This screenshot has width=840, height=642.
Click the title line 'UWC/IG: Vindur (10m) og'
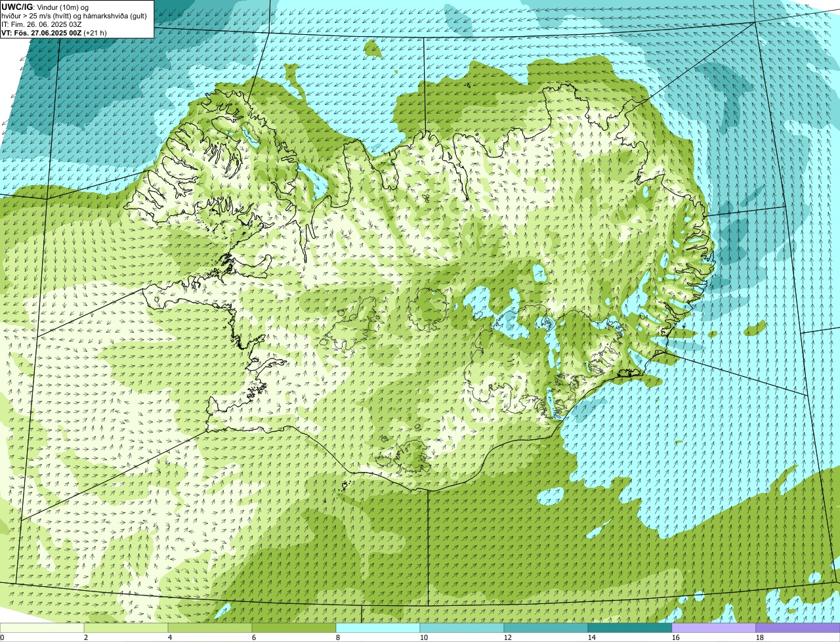(45, 7)
